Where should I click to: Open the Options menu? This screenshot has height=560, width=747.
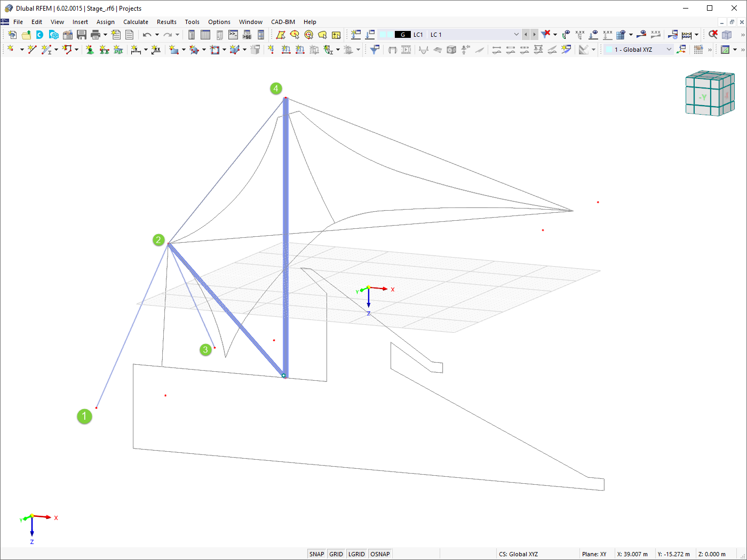[x=219, y=22]
